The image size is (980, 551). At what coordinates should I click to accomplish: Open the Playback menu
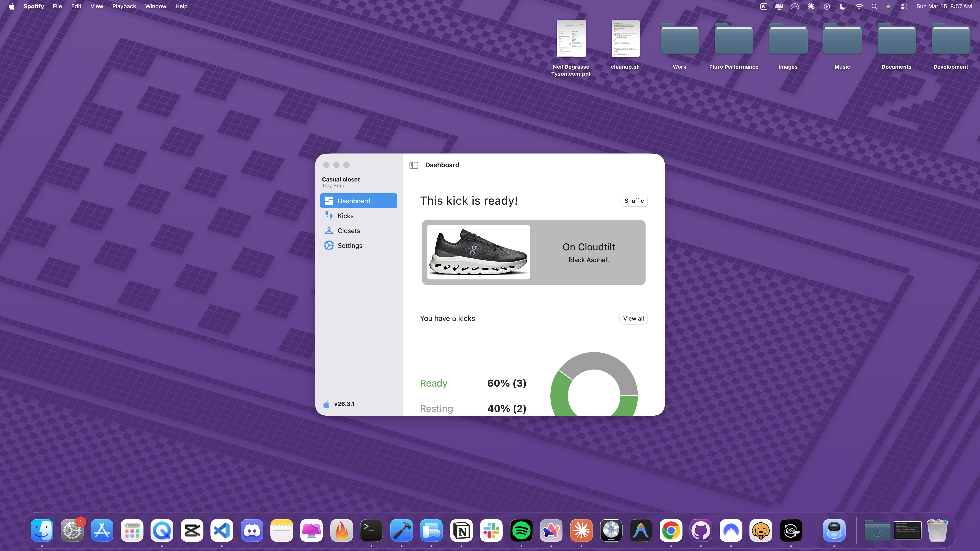(x=124, y=7)
